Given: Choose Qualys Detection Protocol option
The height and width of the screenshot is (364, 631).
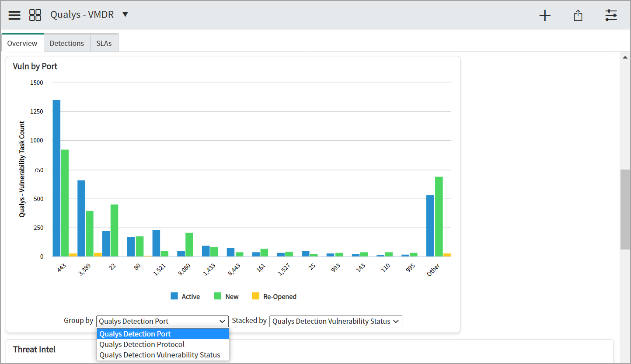Looking at the screenshot, I should click(142, 344).
